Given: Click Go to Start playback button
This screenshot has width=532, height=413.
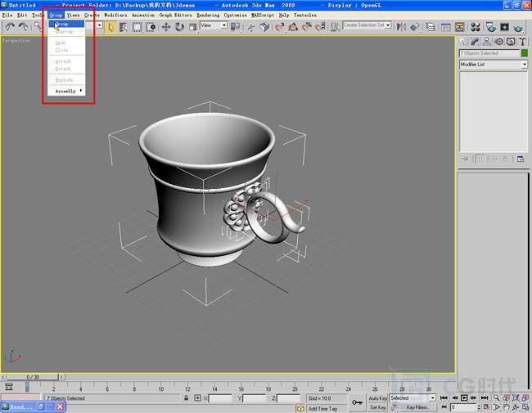Looking at the screenshot, I should (444, 397).
